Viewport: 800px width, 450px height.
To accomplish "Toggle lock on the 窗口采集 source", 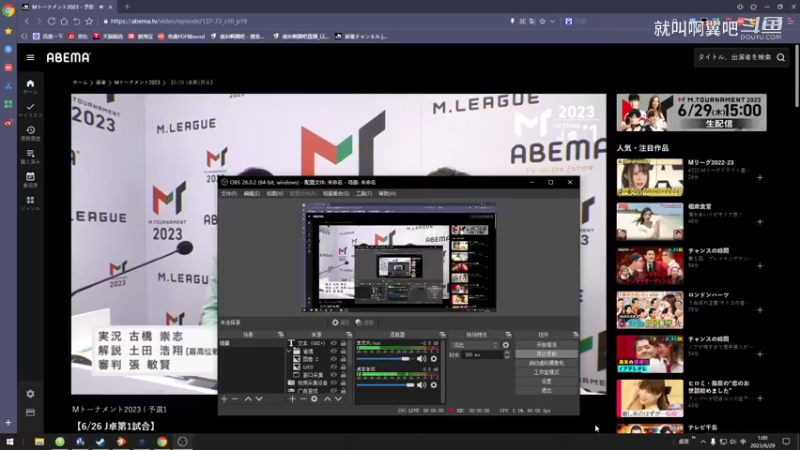I will [x=343, y=375].
